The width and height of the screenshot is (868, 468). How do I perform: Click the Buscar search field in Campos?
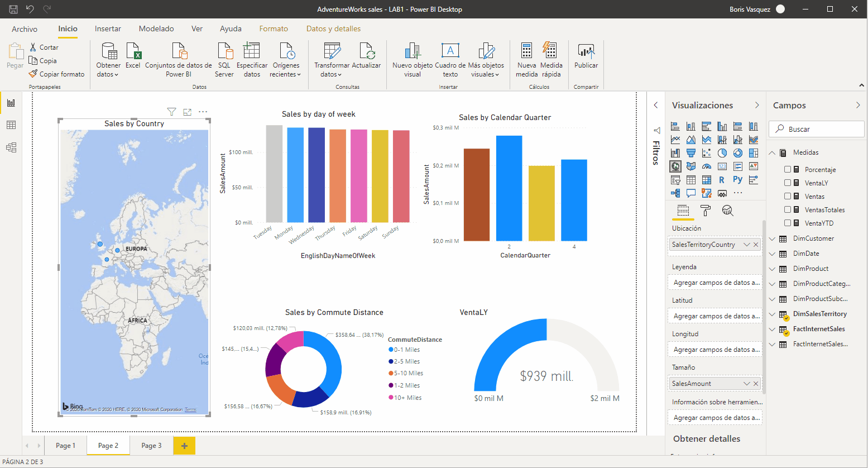coord(816,128)
